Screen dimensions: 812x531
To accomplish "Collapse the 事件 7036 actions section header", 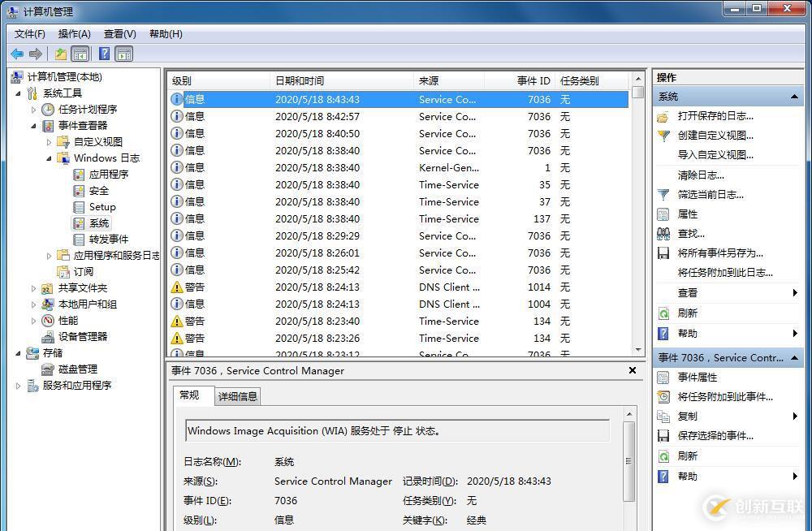I will (x=794, y=357).
